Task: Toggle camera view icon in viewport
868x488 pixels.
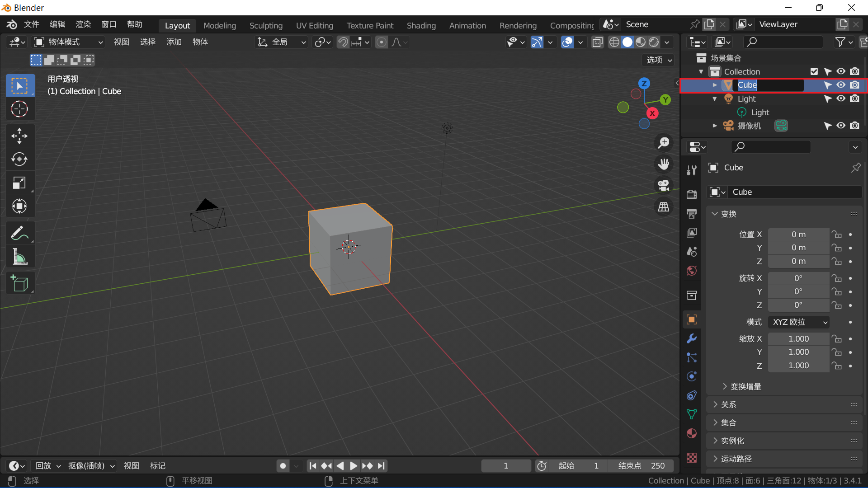Action: [x=664, y=185]
